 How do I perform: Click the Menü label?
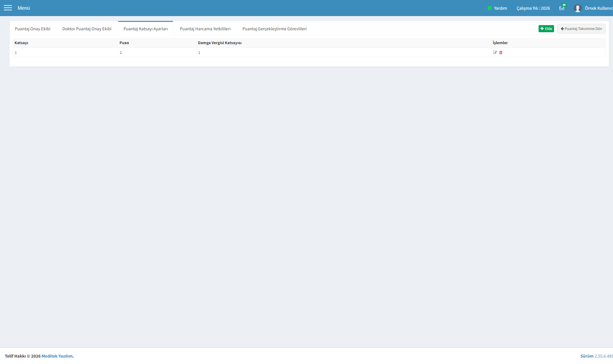point(24,8)
